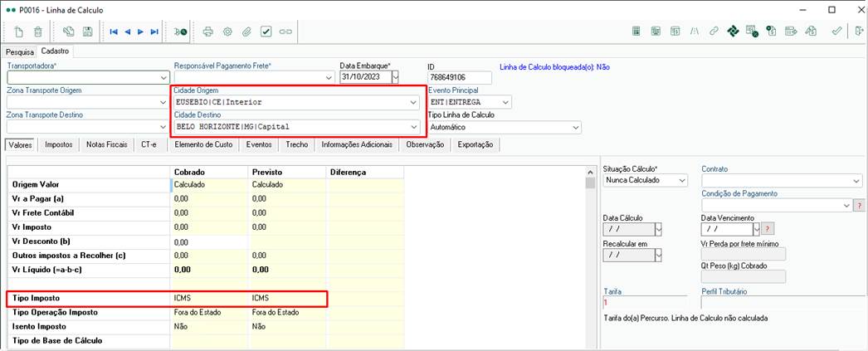Open the Eventos tab
Viewport: 868px width, 351px height.
coord(259,144)
